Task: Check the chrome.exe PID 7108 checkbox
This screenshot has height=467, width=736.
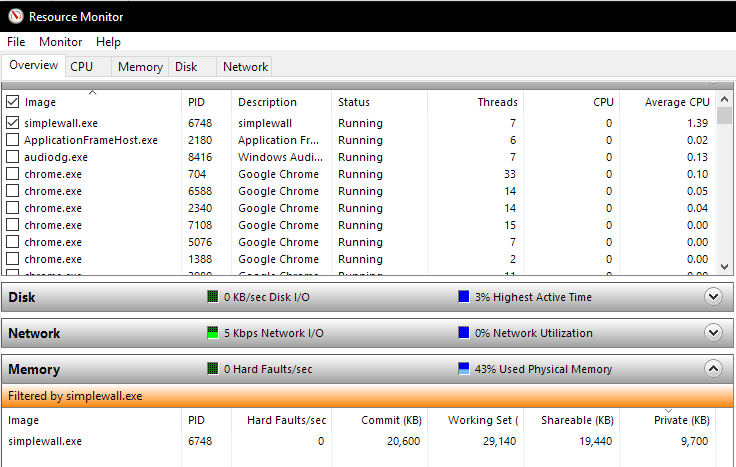Action: [x=13, y=225]
